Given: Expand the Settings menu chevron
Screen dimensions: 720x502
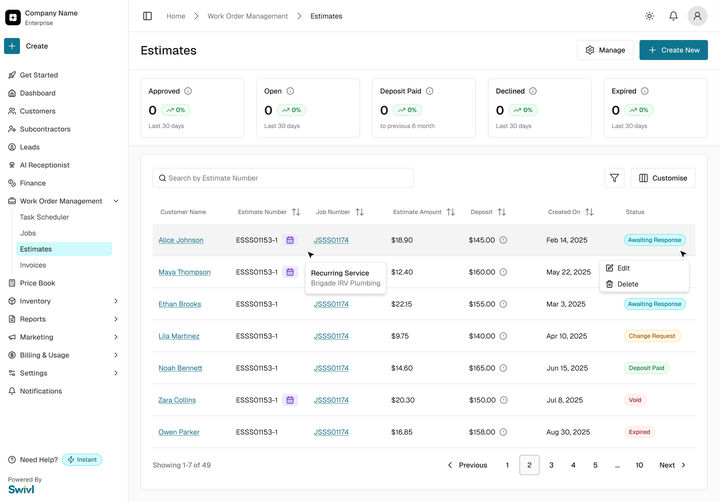Looking at the screenshot, I should tap(116, 373).
